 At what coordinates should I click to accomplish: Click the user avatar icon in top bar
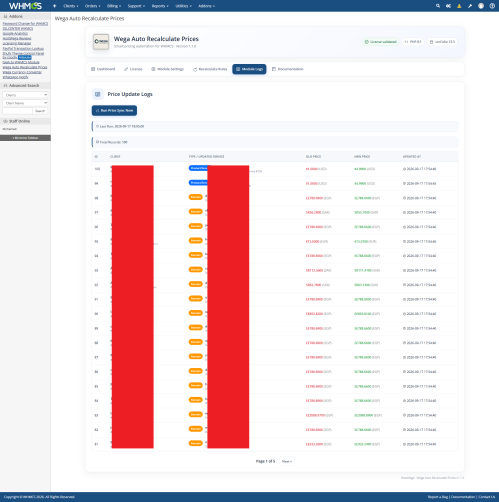point(481,6)
